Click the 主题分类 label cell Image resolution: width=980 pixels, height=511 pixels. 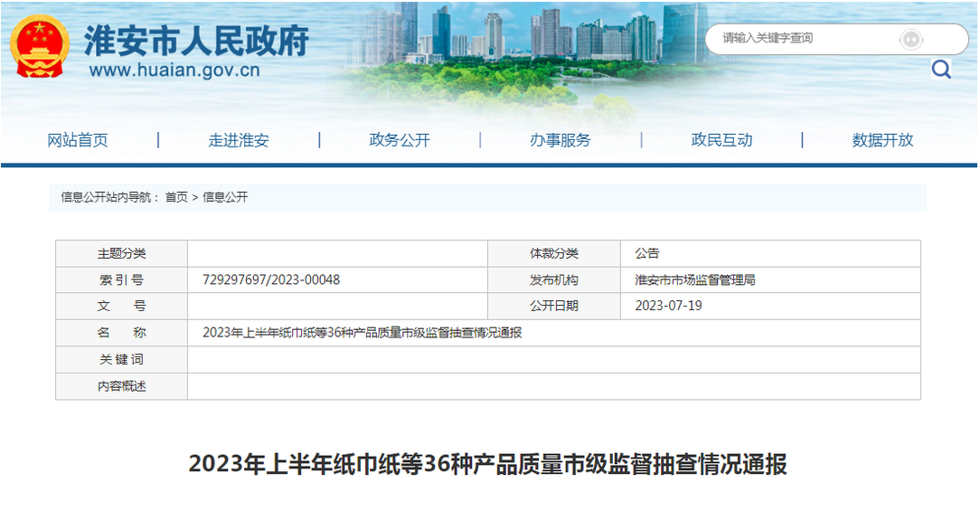coord(121,253)
